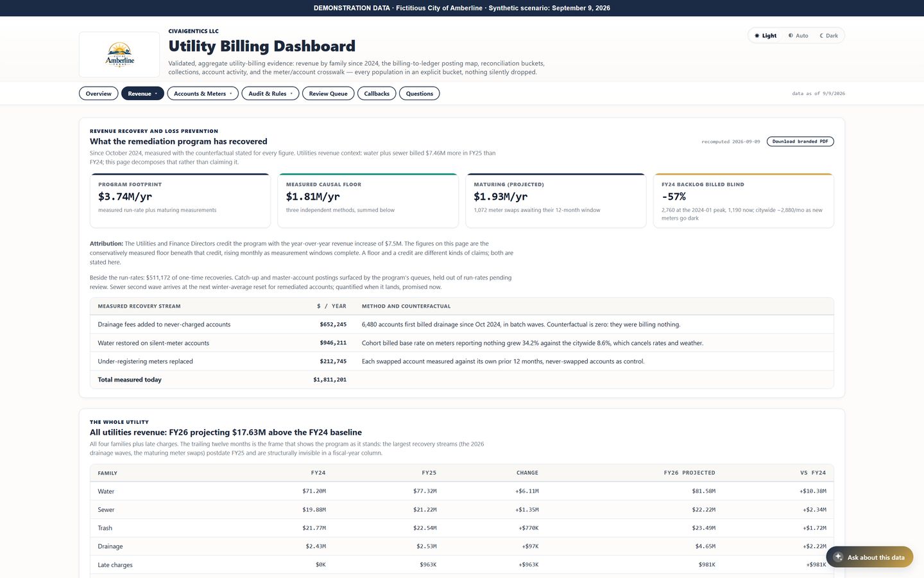
Task: Click the City of Amberline logo
Action: pos(119,55)
